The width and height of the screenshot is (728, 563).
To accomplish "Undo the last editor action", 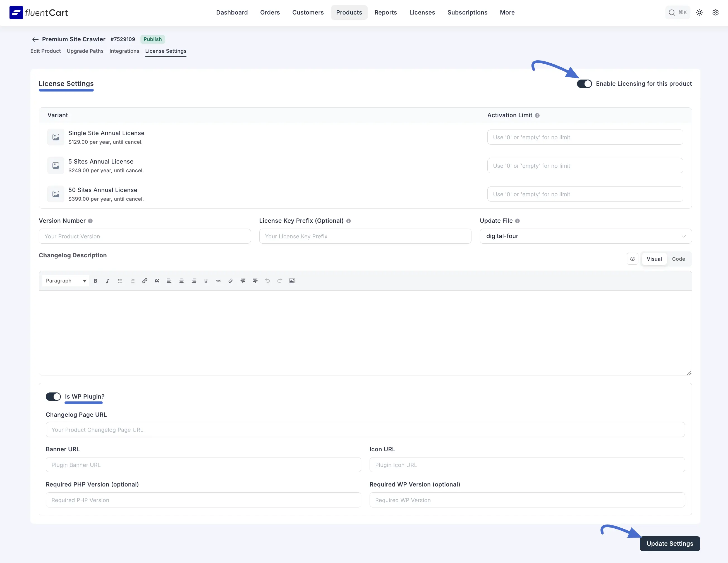I will point(267,281).
